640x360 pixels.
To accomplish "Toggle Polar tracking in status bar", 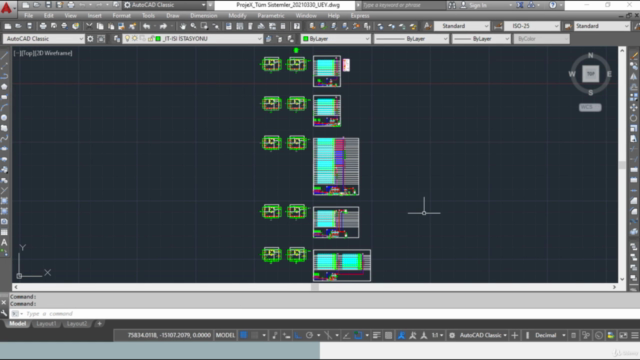I will 309,335.
